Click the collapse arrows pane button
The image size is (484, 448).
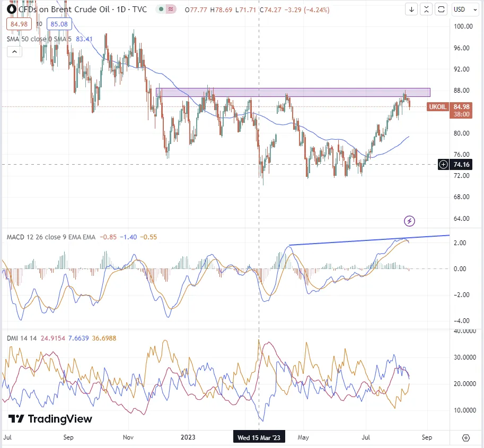pos(426,9)
